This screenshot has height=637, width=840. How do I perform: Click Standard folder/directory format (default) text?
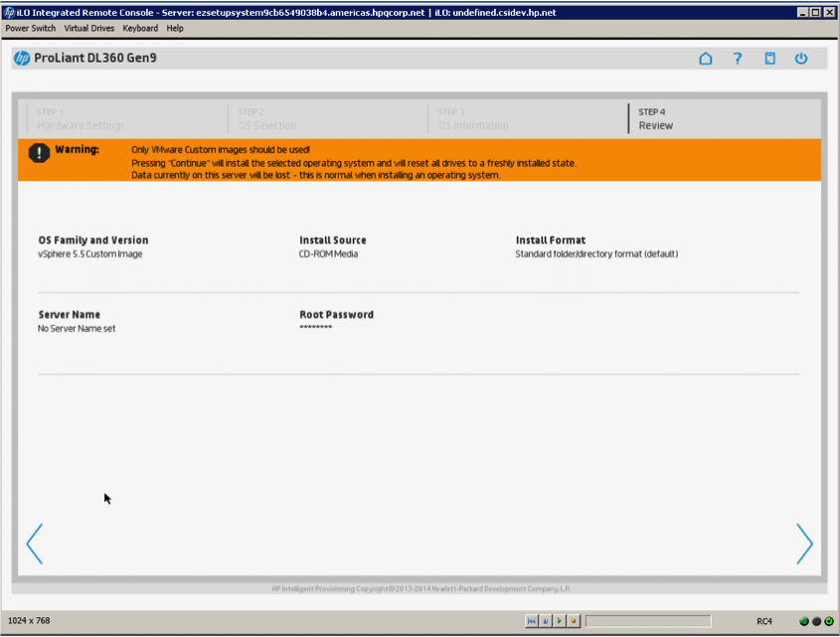click(x=596, y=254)
